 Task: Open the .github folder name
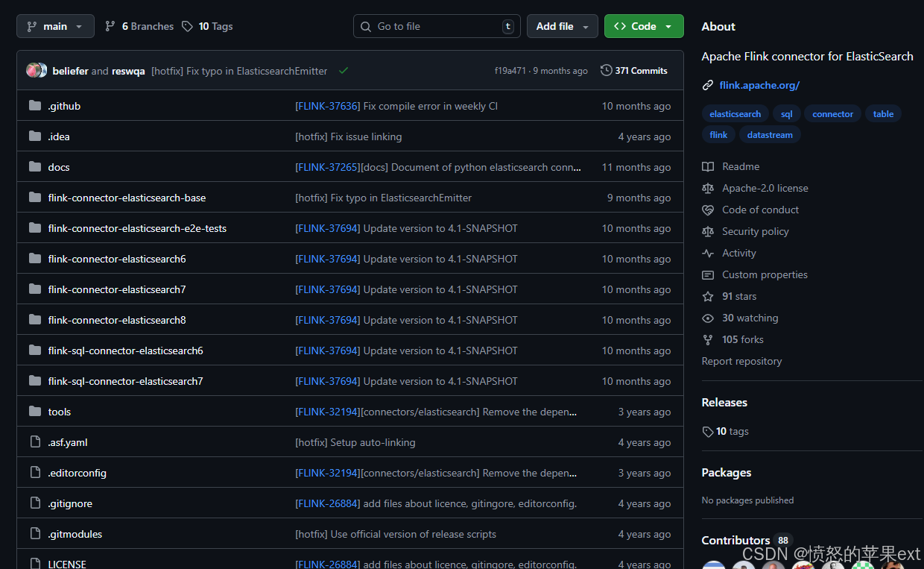pos(64,106)
